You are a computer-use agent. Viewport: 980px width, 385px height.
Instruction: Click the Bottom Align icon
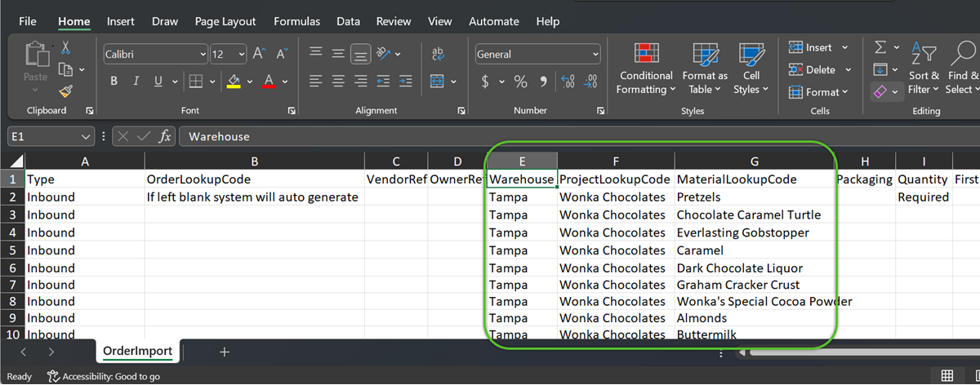[360, 54]
